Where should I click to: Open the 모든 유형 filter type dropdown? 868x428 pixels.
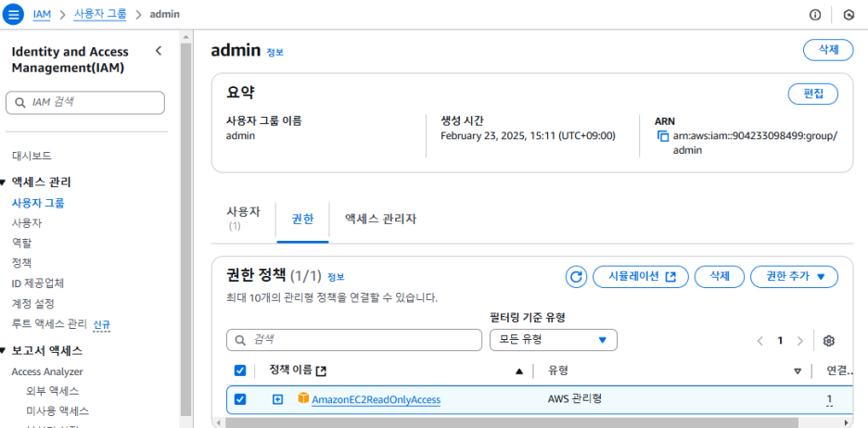(x=554, y=339)
